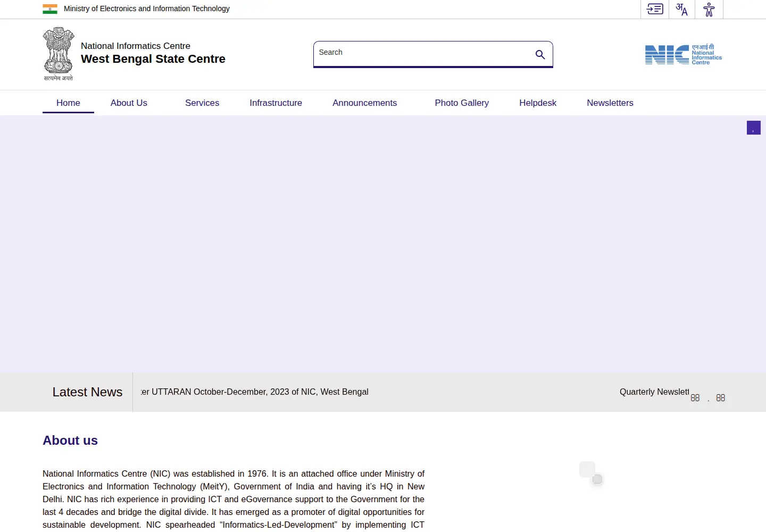766x532 pixels.
Task: Open the Infrastructure menu
Action: coord(276,103)
